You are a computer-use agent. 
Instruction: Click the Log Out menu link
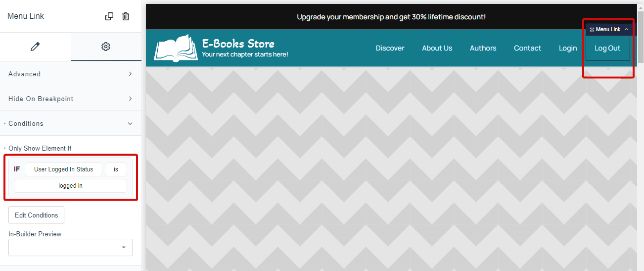point(607,49)
